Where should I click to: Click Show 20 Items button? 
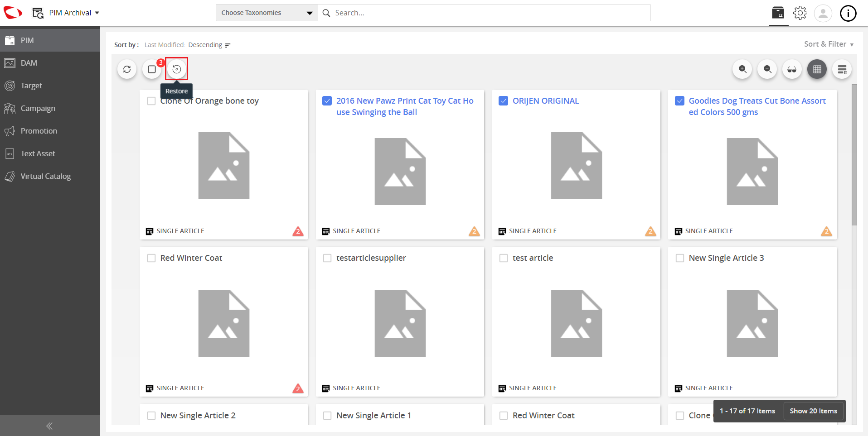pos(813,411)
